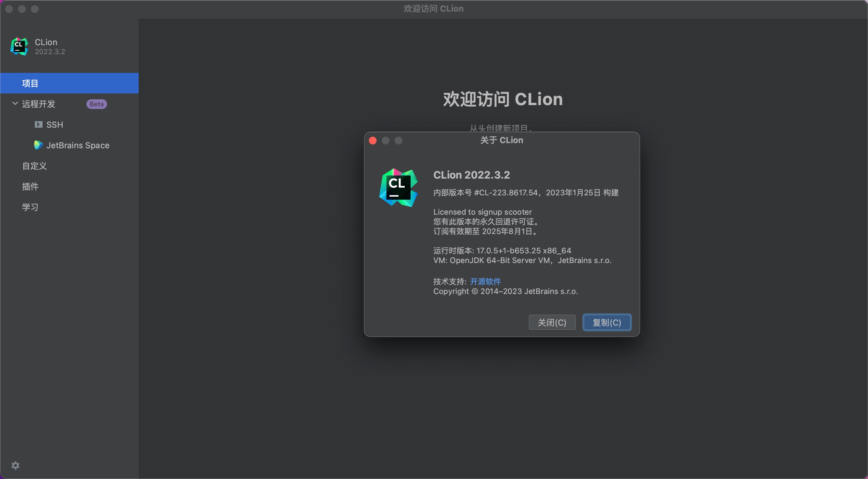Click the Copyright 2014–2023 JetBrains line
The image size is (868, 479).
point(506,291)
